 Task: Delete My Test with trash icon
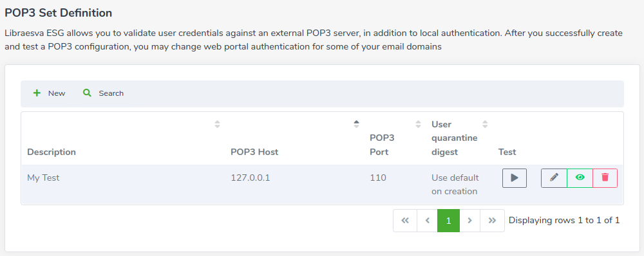[x=605, y=178]
